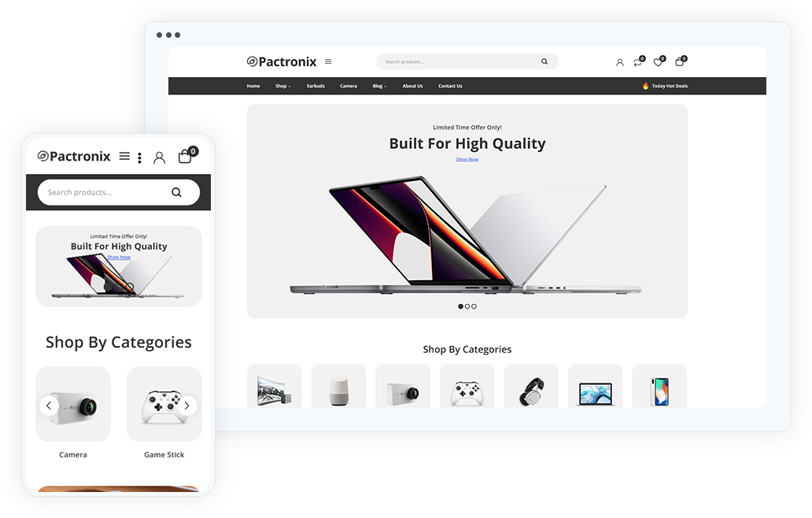Viewport: 812px width, 518px height.
Task: Select the first hero slider dot
Action: [460, 307]
